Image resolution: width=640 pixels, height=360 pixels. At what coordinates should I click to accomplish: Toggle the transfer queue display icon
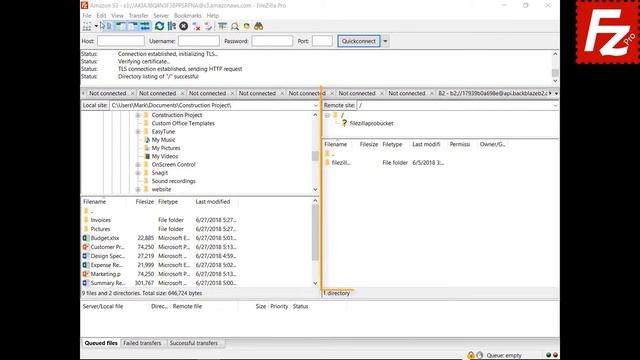click(x=145, y=27)
